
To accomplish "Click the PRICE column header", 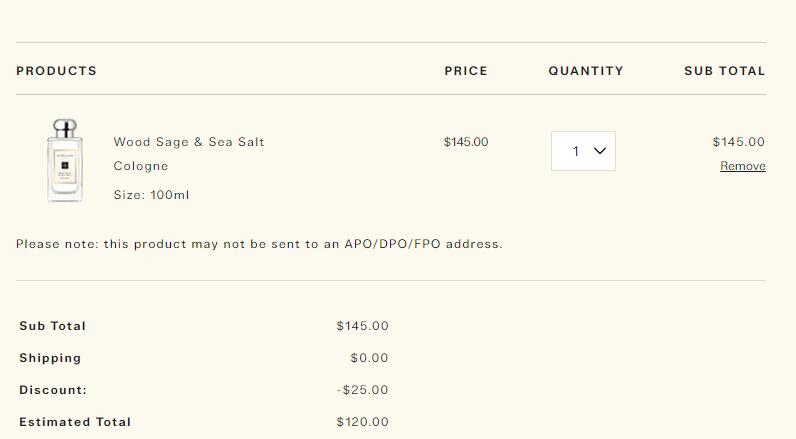I will (x=466, y=71).
